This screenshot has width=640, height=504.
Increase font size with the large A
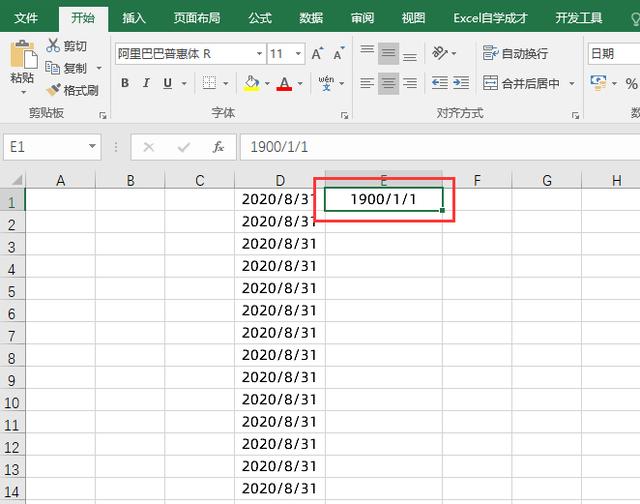pos(317,53)
